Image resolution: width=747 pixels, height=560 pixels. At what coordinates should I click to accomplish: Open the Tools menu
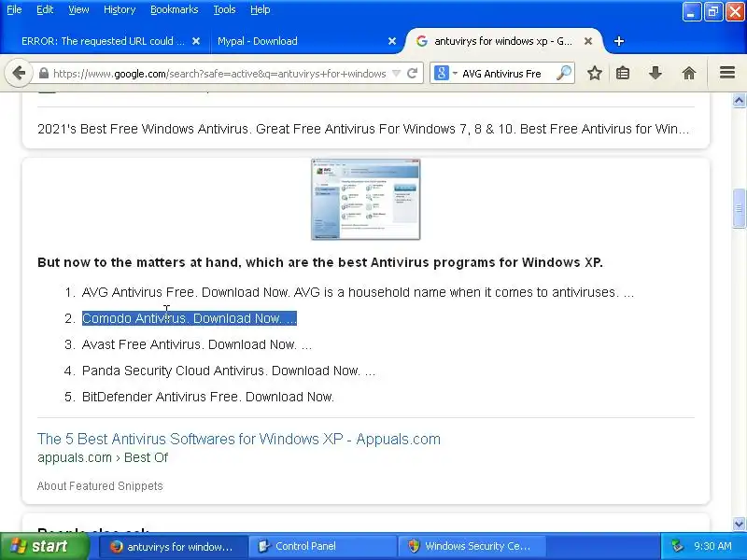coord(224,9)
